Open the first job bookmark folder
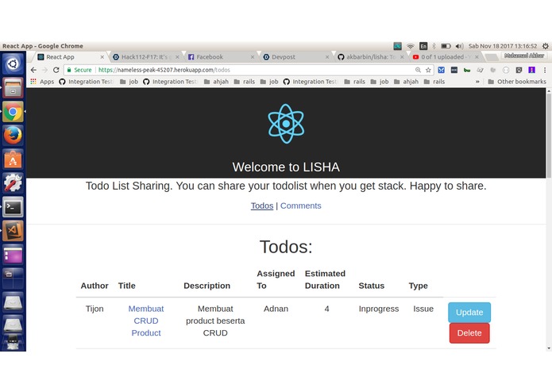The image size is (552, 392). [129, 82]
